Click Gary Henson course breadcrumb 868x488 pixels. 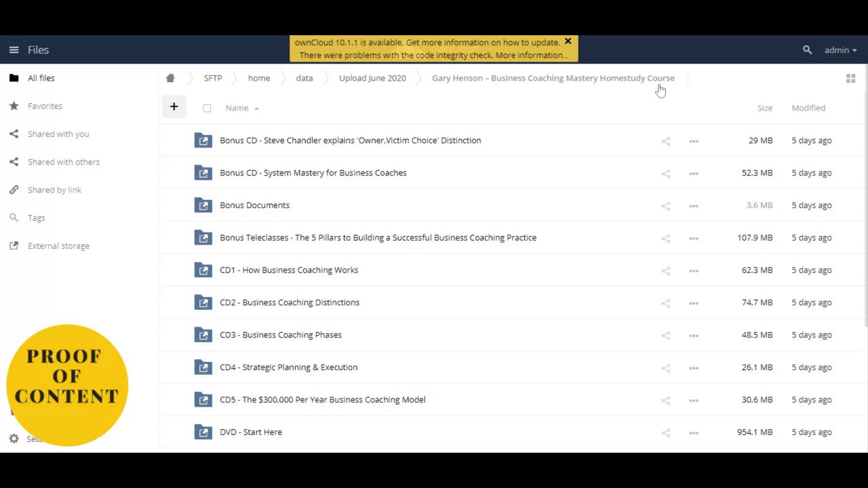tap(553, 78)
